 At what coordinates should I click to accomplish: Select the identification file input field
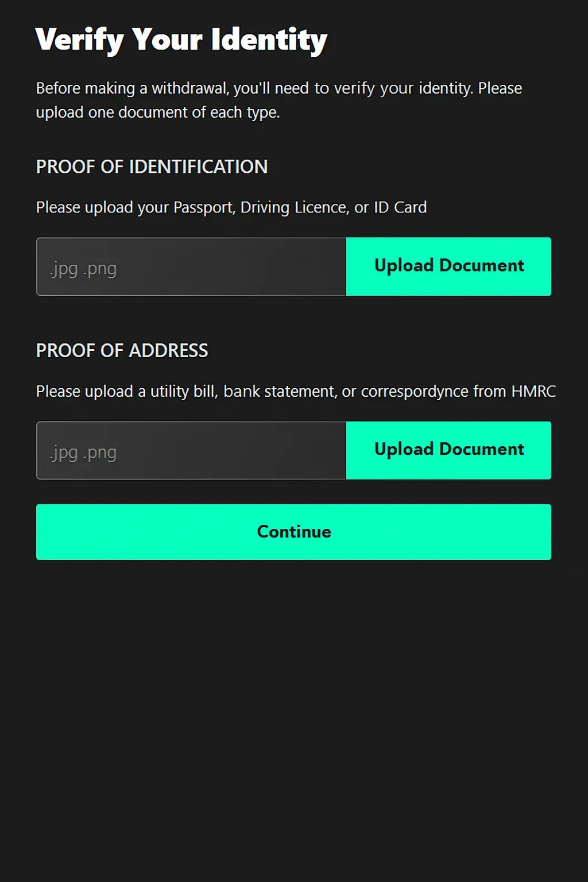pyautogui.click(x=191, y=266)
